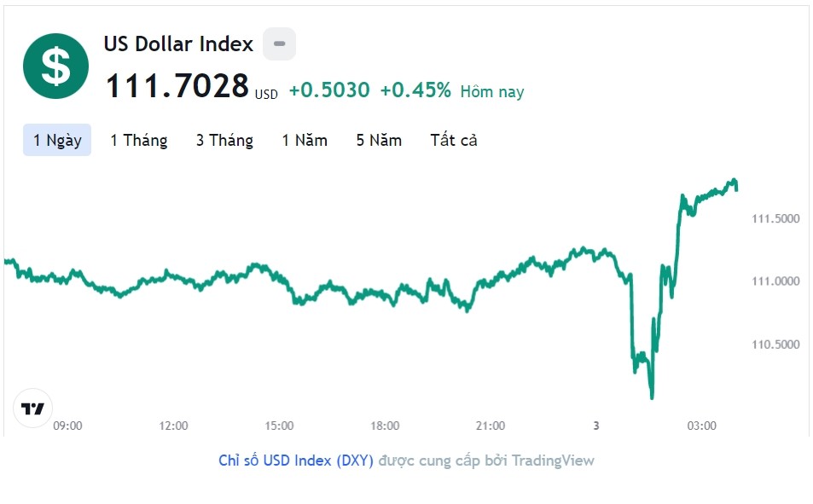Click the "US Dollar Index" title

[178, 43]
